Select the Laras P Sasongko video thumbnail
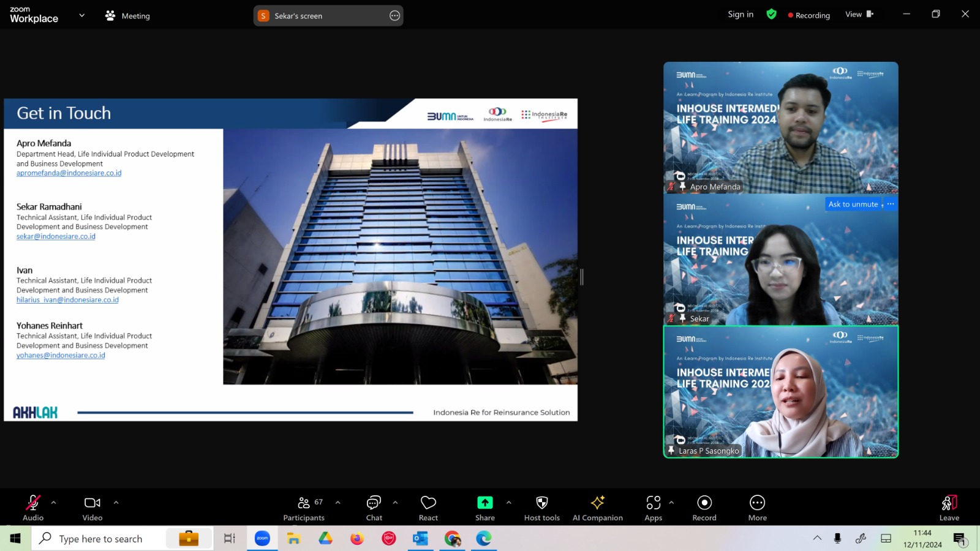980x551 pixels. [781, 392]
